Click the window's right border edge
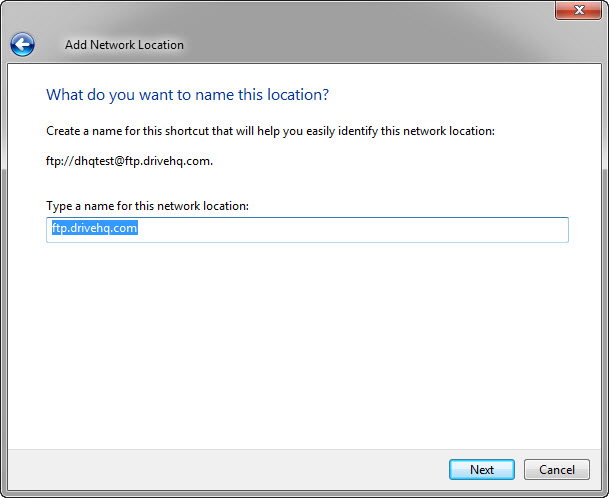This screenshot has width=609, height=498. click(x=605, y=250)
